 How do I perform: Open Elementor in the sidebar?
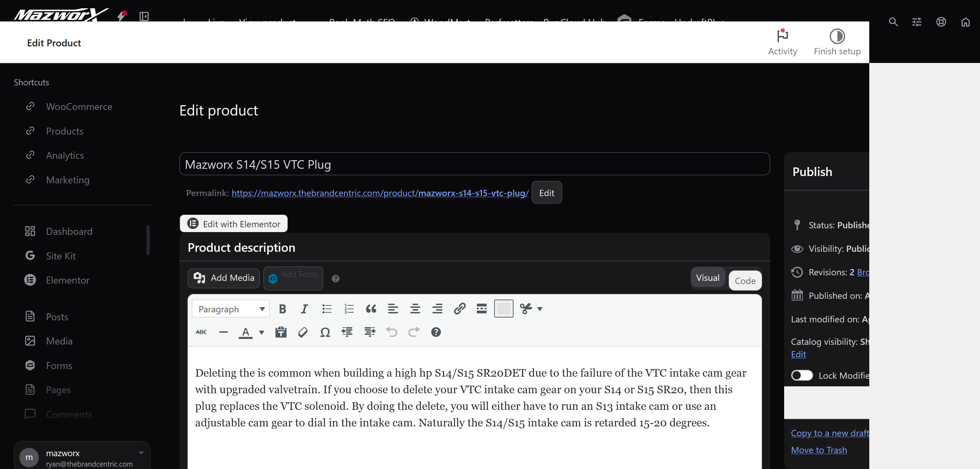[x=67, y=280]
